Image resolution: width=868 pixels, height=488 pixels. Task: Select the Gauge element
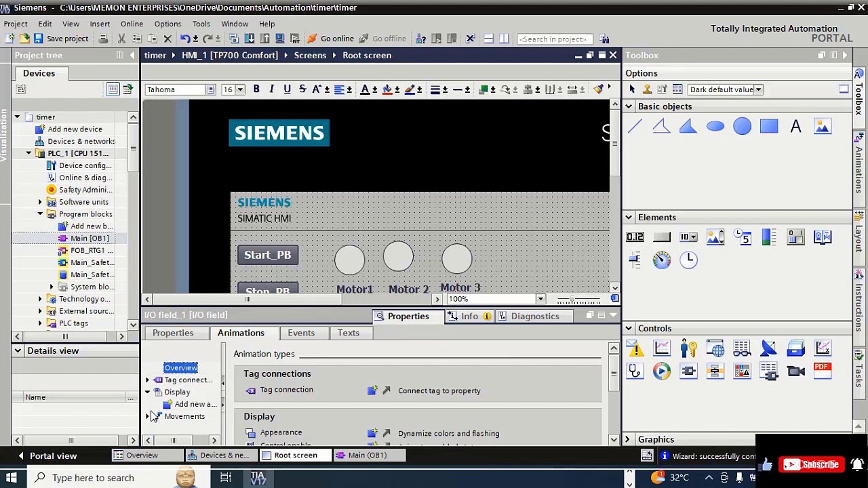(661, 260)
